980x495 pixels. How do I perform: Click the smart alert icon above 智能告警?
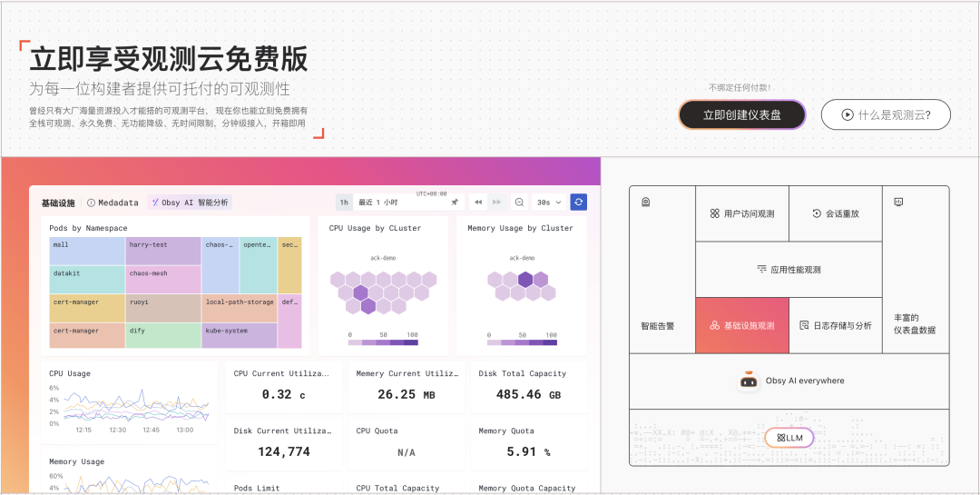click(x=645, y=202)
